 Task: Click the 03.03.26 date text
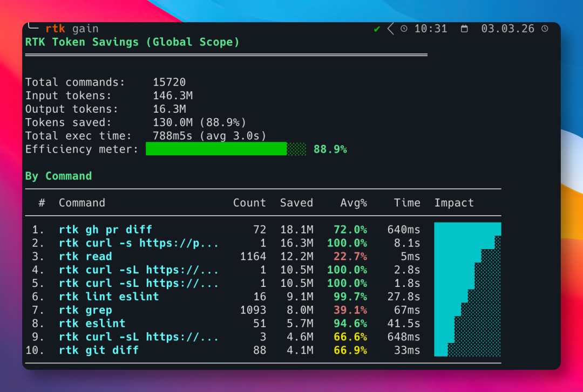[x=509, y=29]
